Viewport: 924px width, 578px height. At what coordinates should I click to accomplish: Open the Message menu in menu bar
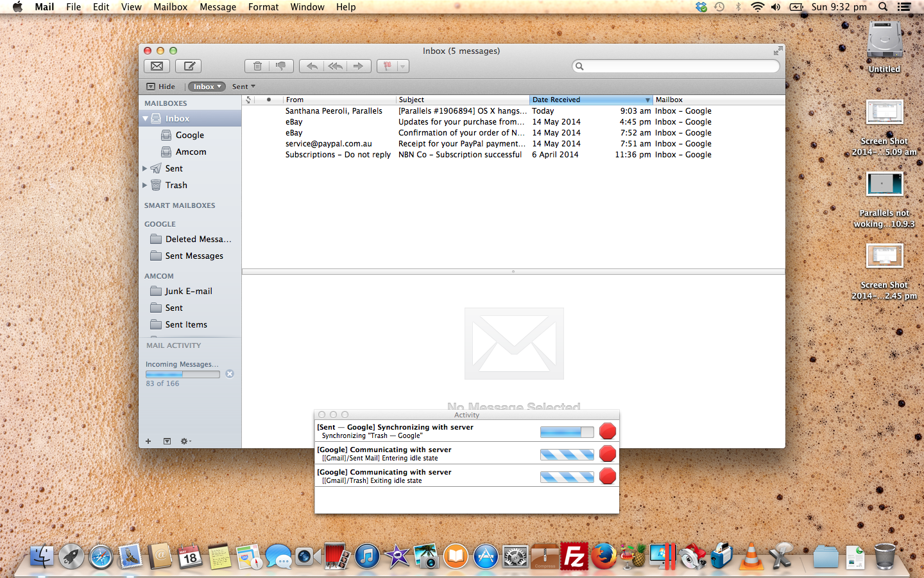[x=218, y=7]
